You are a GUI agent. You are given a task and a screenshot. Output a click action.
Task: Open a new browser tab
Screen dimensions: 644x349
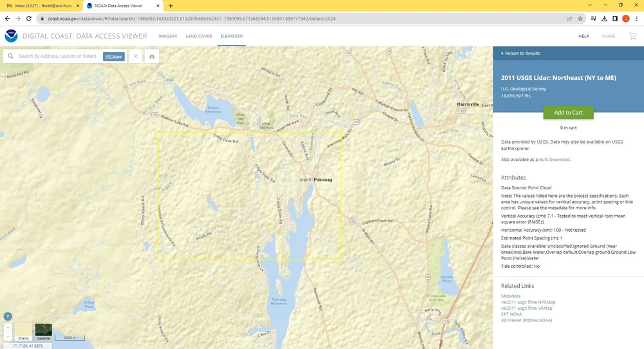tap(171, 6)
